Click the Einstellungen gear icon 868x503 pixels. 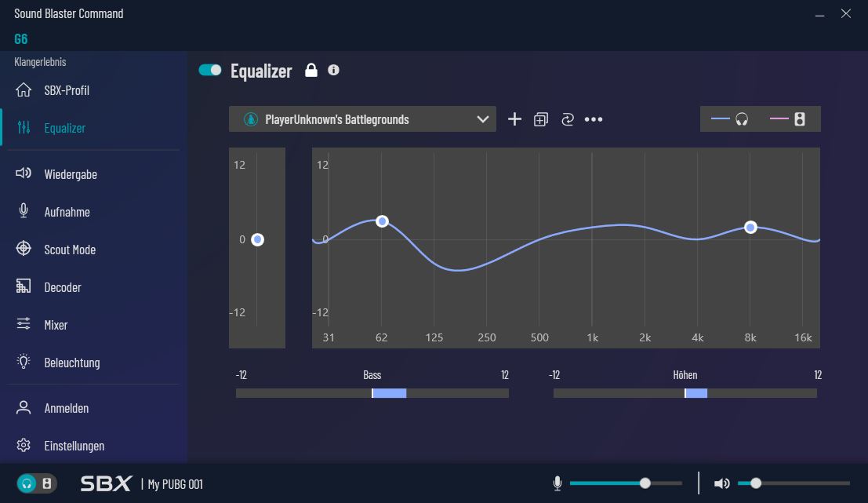[24, 445]
